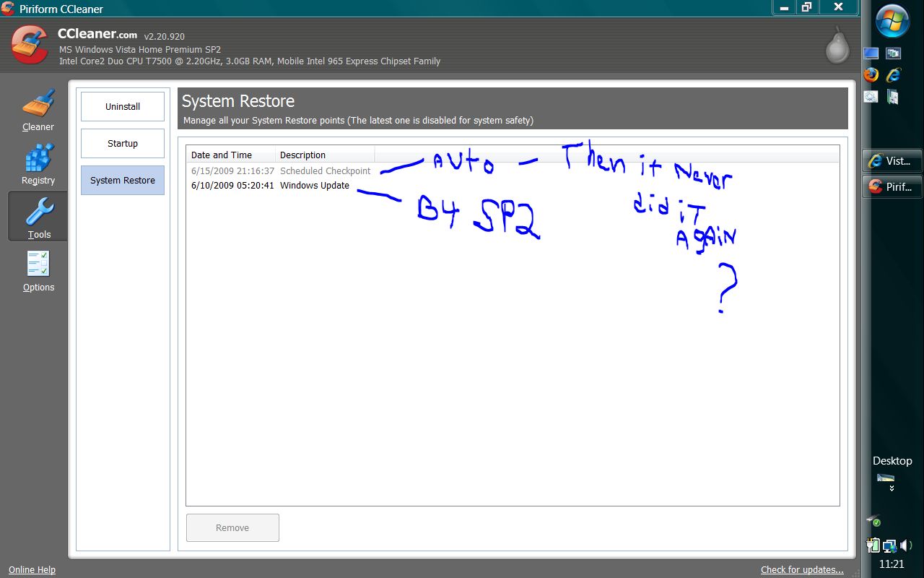This screenshot has width=924, height=578.
Task: Open the Options section
Action: [x=38, y=270]
